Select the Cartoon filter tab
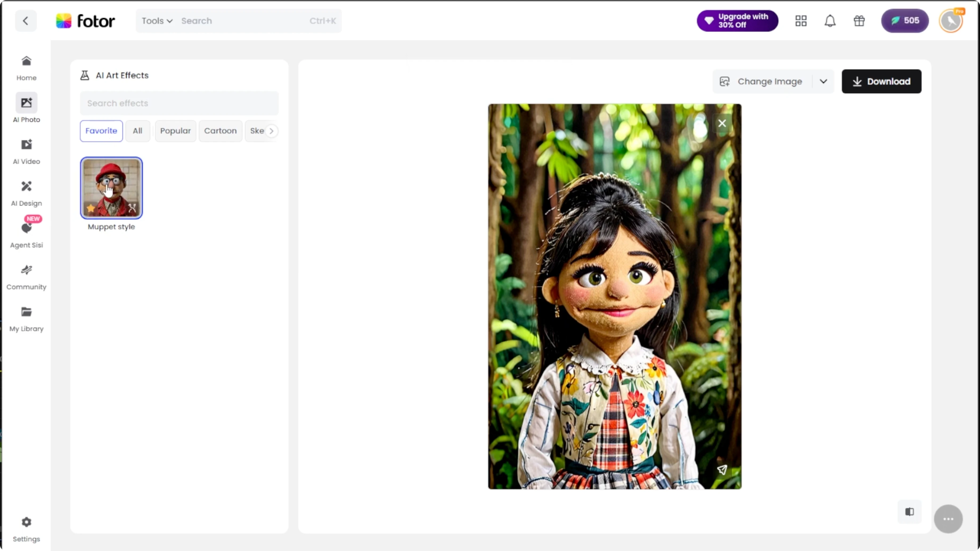This screenshot has height=551, width=980. tap(220, 131)
